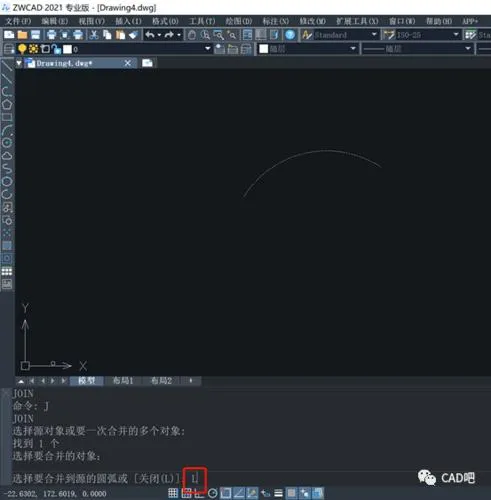Expand the layer list dropdown showing 0
Viewport: 491px width, 500px height.
[208, 49]
